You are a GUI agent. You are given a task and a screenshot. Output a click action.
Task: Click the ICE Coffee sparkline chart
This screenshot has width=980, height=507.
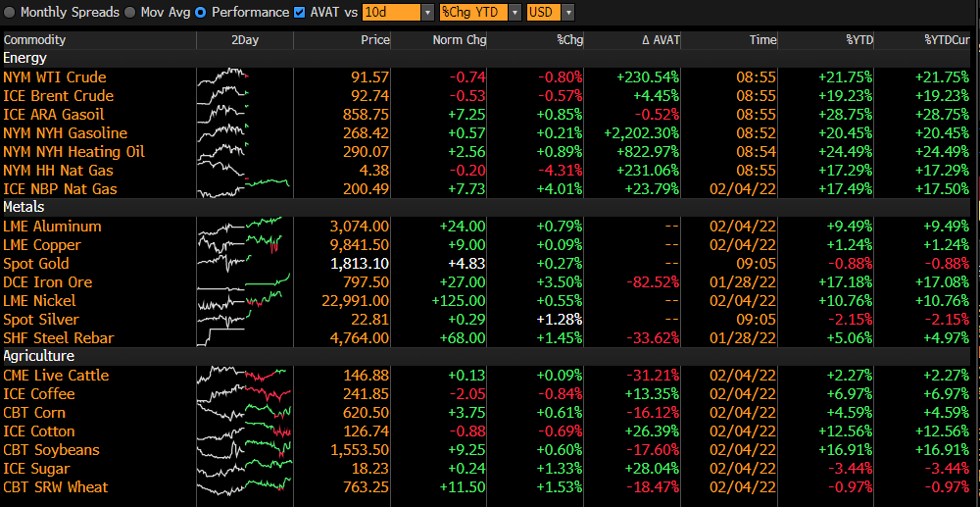pos(244,394)
